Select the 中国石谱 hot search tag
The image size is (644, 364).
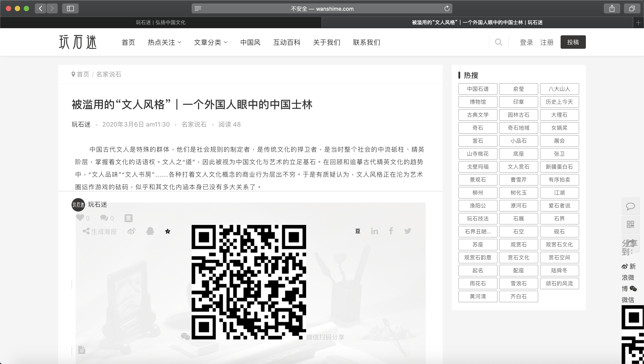(x=478, y=89)
